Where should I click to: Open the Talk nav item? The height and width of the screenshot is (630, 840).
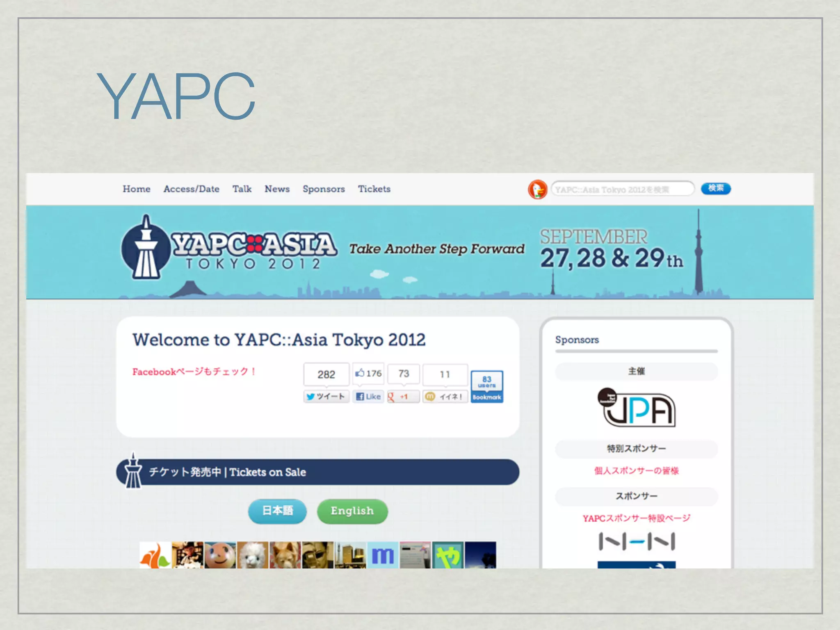click(242, 189)
